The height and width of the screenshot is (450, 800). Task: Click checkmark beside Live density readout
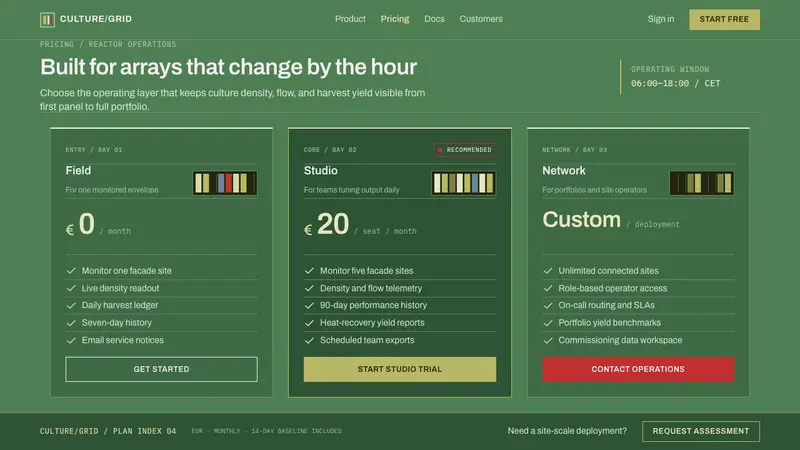[71, 288]
